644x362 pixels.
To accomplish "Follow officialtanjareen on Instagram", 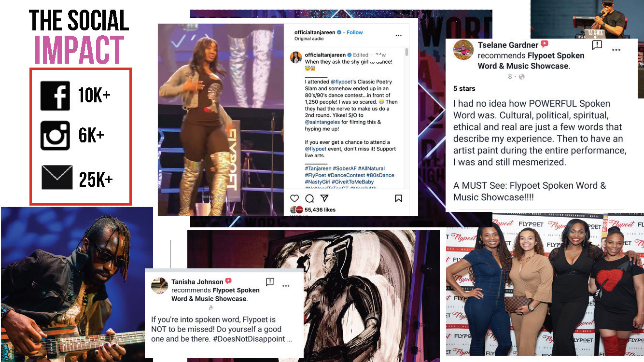I will [x=354, y=32].
